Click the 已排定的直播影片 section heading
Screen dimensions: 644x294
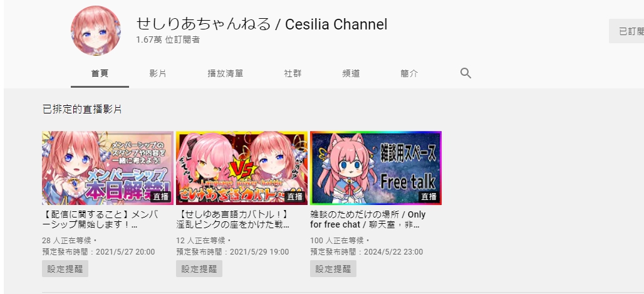pos(82,109)
